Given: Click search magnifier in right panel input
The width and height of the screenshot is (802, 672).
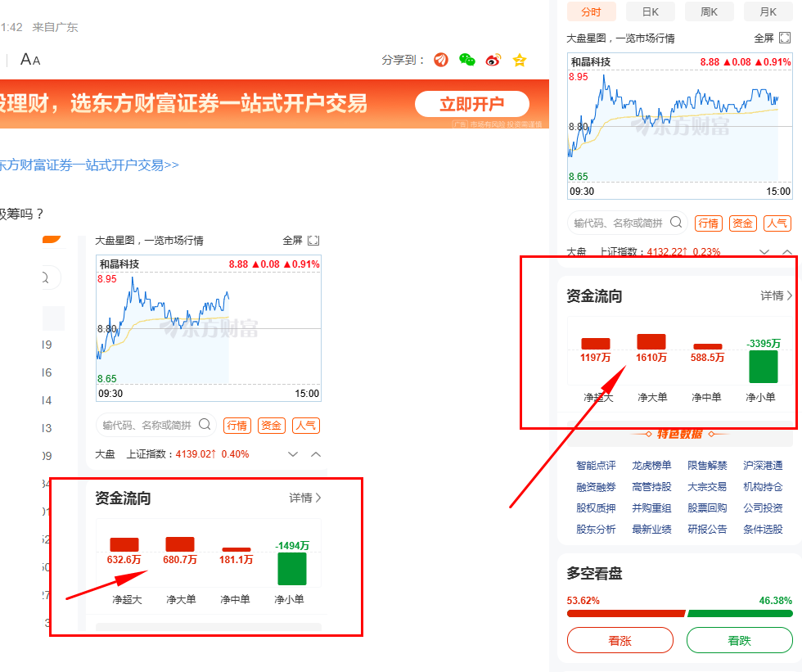Looking at the screenshot, I should (x=676, y=222).
